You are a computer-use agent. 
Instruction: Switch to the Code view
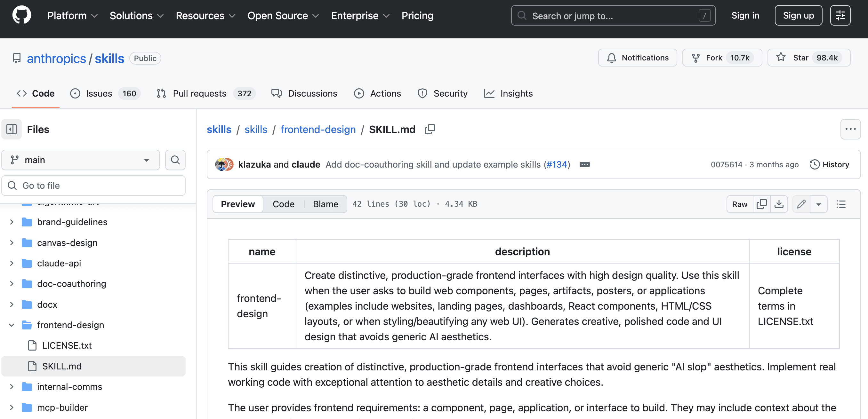(283, 204)
